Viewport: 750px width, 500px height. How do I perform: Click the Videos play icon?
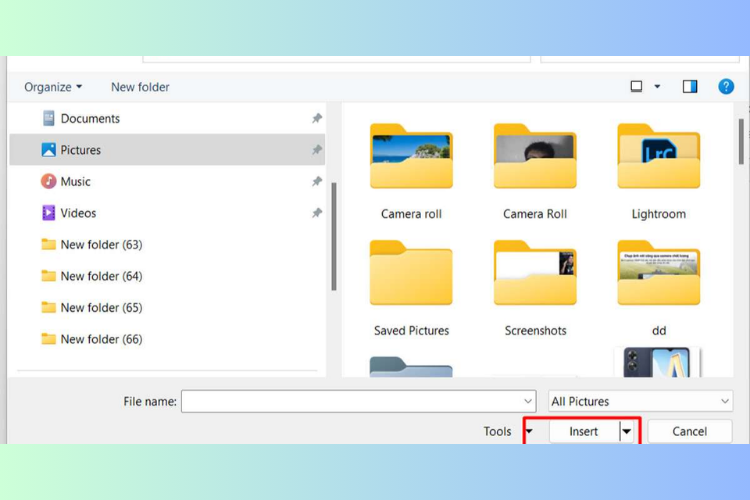pyautogui.click(x=48, y=213)
